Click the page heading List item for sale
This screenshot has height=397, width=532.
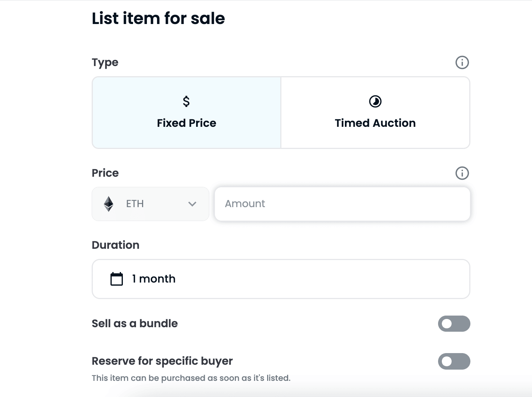[158, 18]
